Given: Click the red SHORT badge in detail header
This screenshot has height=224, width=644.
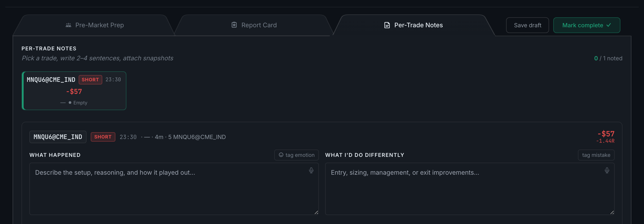Looking at the screenshot, I should [103, 137].
